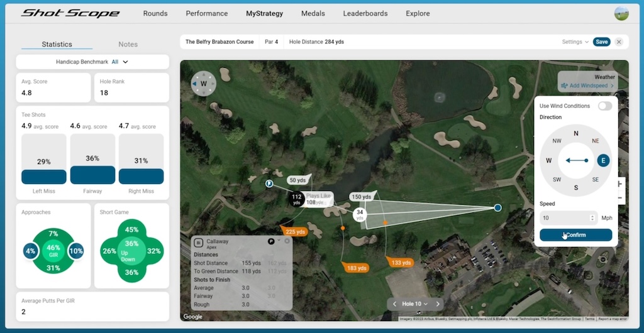
Task: Click the 8i club badge icon
Action: [198, 243]
